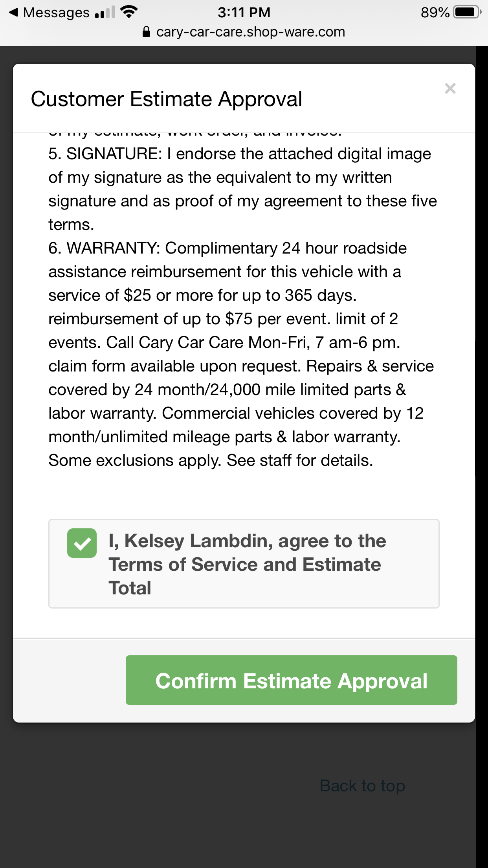
Task: Click the Kelsey Lambdin agreement label text
Action: pos(248,564)
